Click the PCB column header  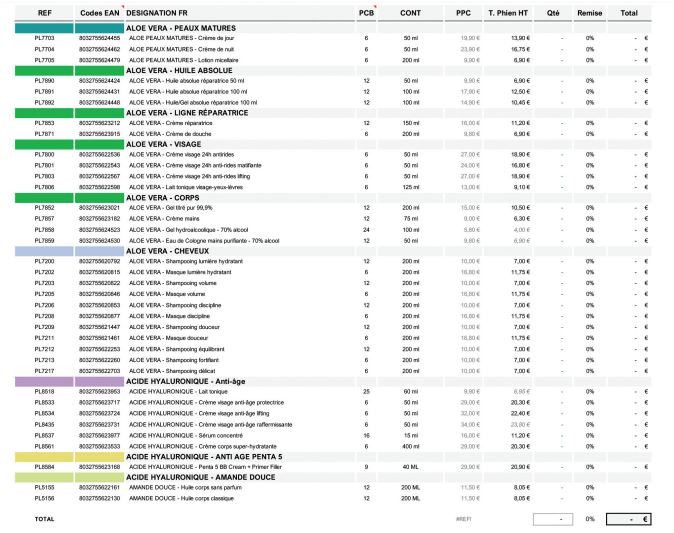(366, 13)
